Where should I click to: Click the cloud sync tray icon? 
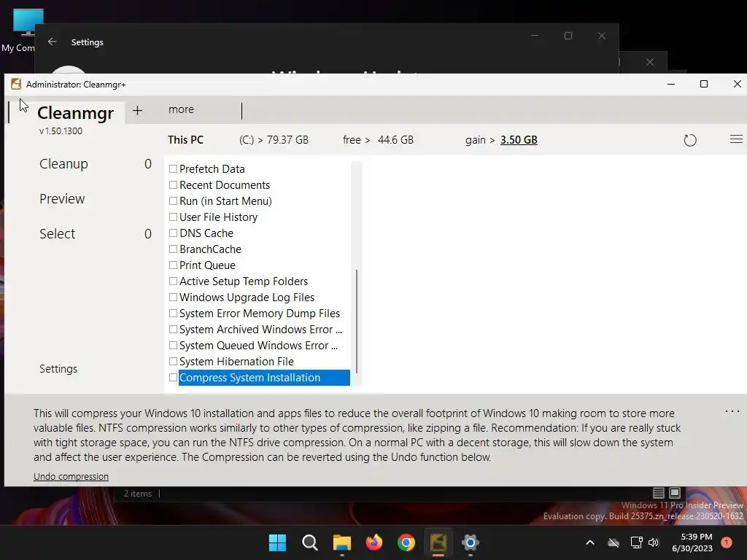[614, 542]
